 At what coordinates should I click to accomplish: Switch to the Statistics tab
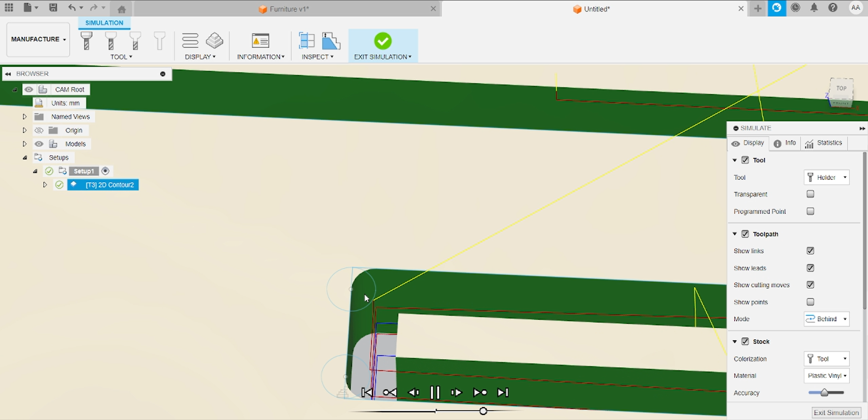coord(824,143)
